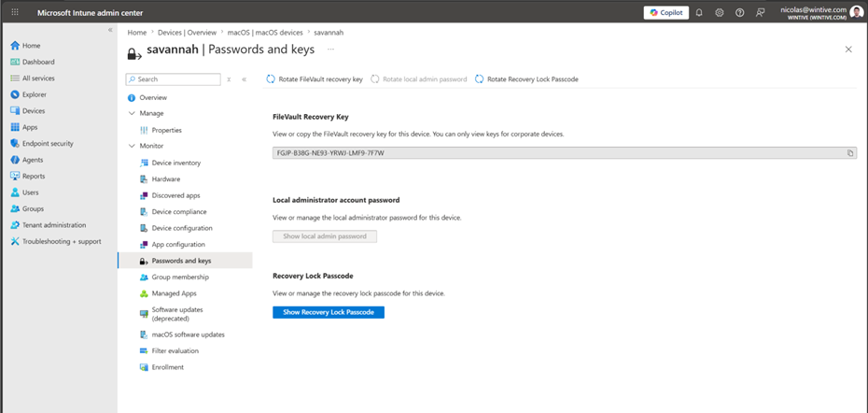Click the Groups icon in sidebar
Image resolution: width=868 pixels, height=413 pixels.
coord(15,209)
